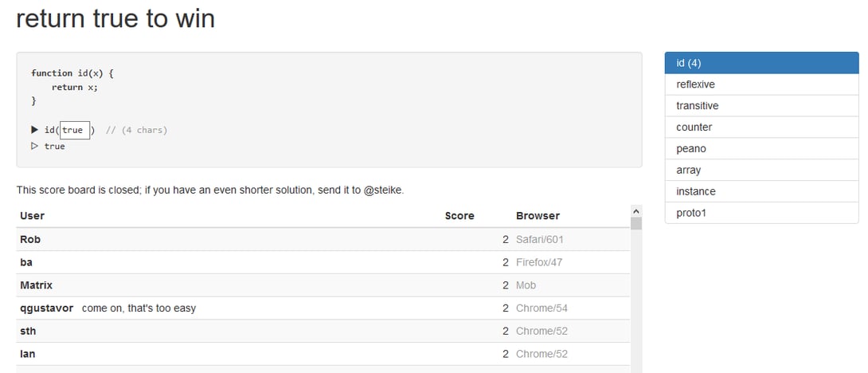The image size is (868, 373).
Task: Click the filled triangle before id(
Action: coord(35,130)
